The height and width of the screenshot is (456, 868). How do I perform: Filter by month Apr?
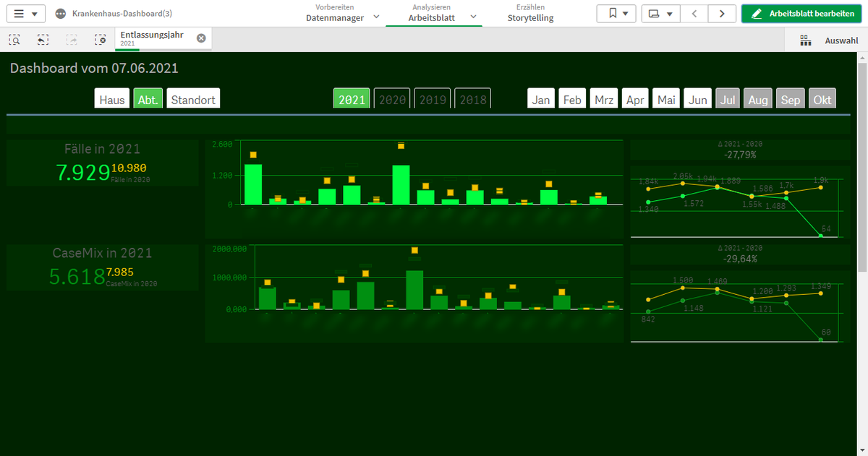click(635, 100)
